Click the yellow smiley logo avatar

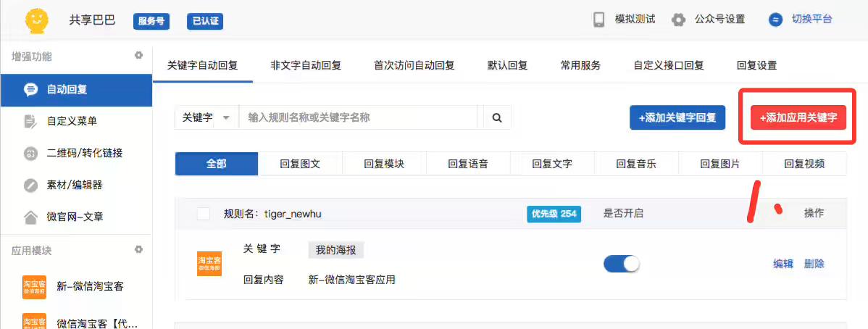[36, 21]
